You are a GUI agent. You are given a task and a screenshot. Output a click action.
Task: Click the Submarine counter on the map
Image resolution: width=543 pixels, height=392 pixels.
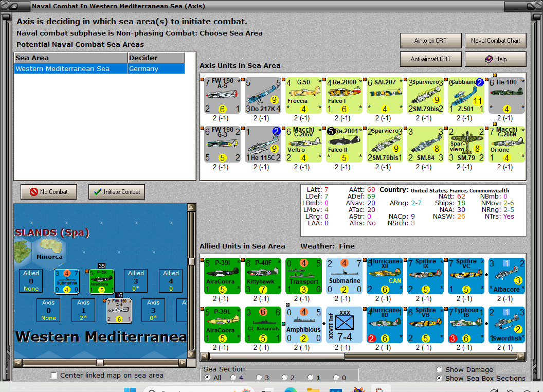pos(66,281)
